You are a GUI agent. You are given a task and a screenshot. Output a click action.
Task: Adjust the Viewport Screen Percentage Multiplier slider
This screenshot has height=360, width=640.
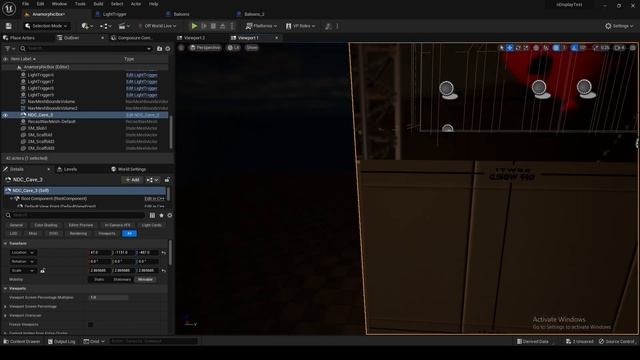coord(109,298)
